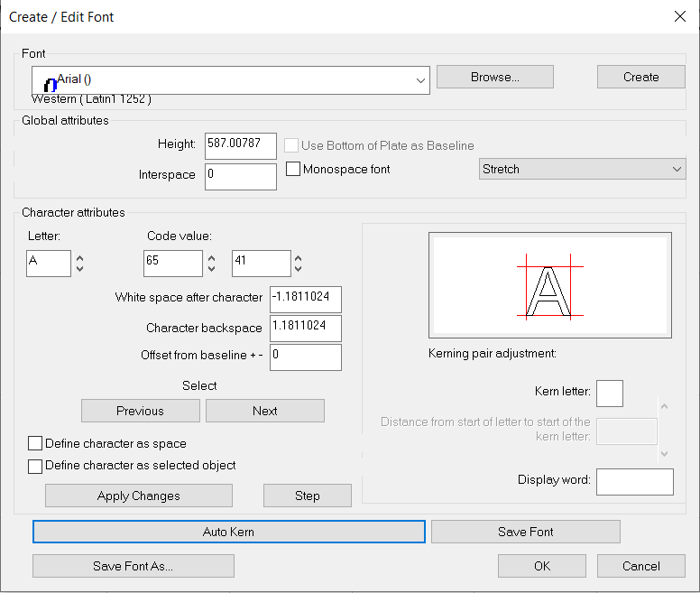Increment the Letter spinner up arrow
The width and height of the screenshot is (700, 593).
pyautogui.click(x=80, y=258)
